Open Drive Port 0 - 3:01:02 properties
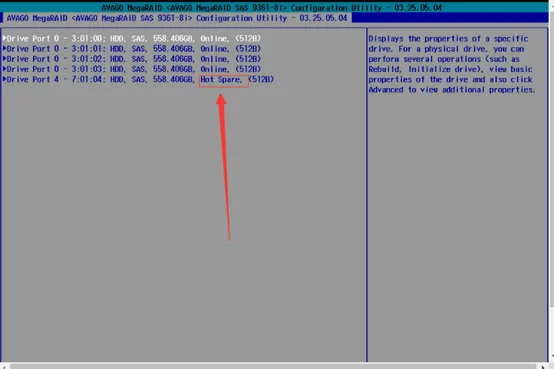Image resolution: width=554 pixels, height=369 pixels. [x=132, y=59]
